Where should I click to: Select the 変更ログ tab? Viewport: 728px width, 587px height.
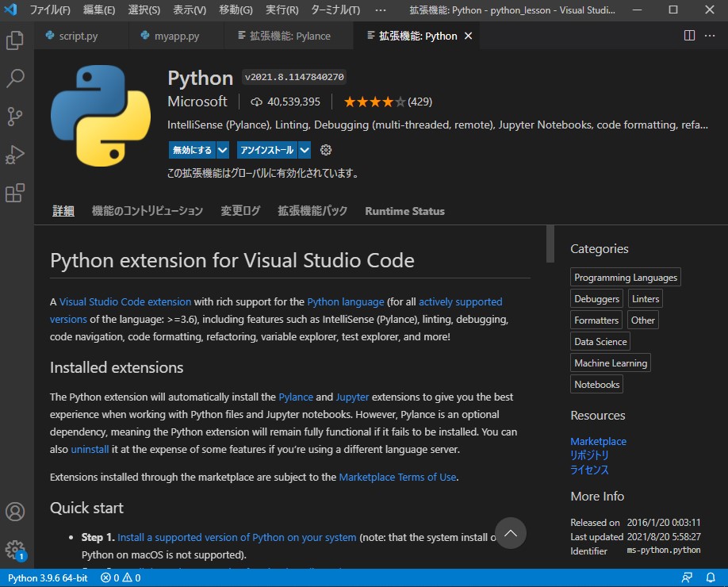[x=240, y=211]
